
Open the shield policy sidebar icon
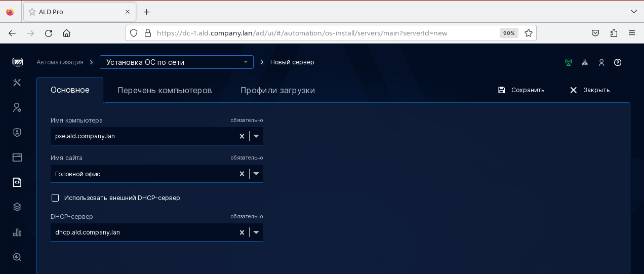[17, 132]
